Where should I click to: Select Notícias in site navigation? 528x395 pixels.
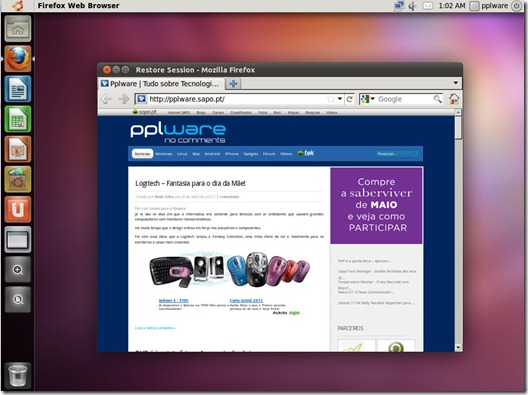coord(142,154)
